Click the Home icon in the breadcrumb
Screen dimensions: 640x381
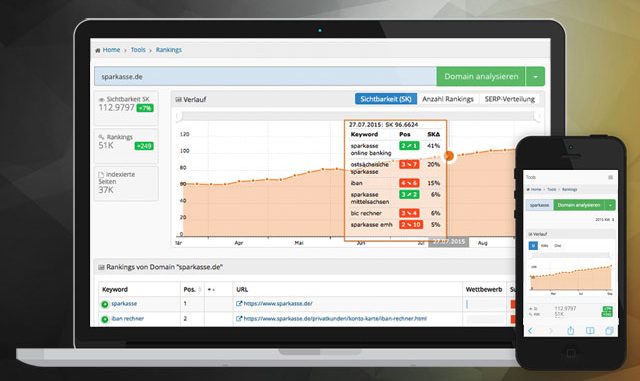point(98,50)
